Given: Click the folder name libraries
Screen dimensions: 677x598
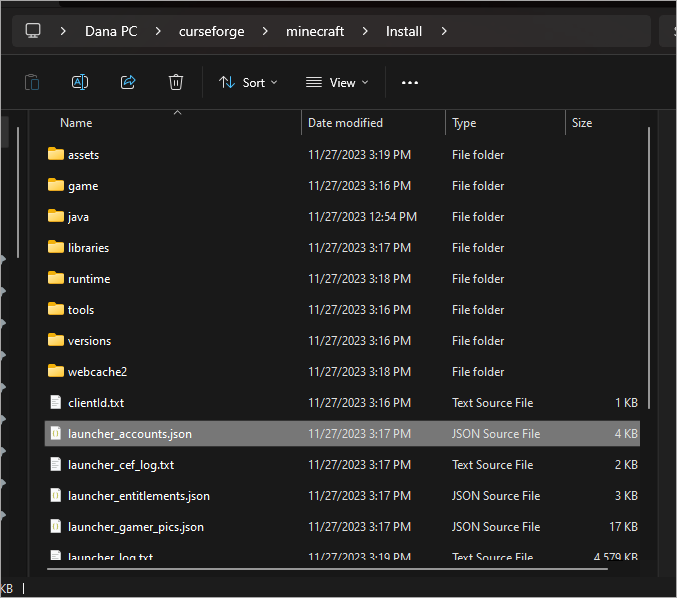Looking at the screenshot, I should [x=88, y=248].
